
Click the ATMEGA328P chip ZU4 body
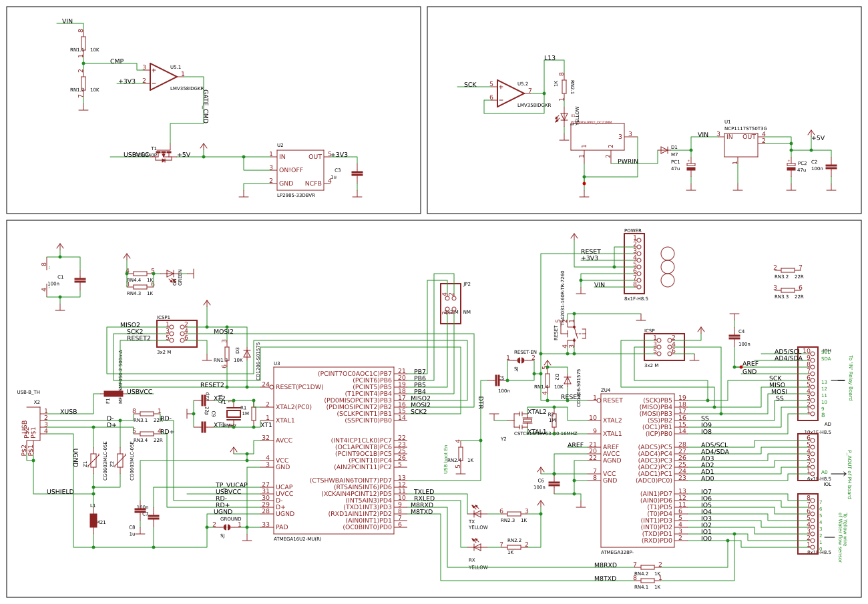point(638,471)
